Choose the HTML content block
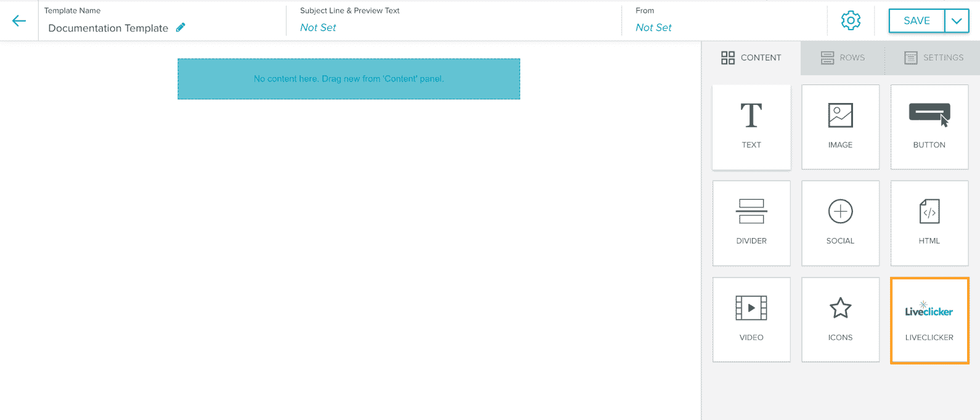 [x=929, y=223]
